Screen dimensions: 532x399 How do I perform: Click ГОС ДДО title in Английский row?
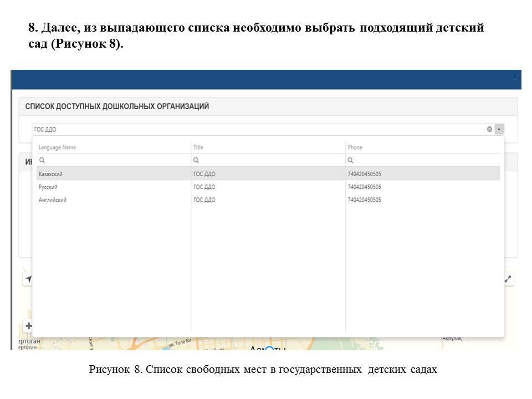[204, 200]
